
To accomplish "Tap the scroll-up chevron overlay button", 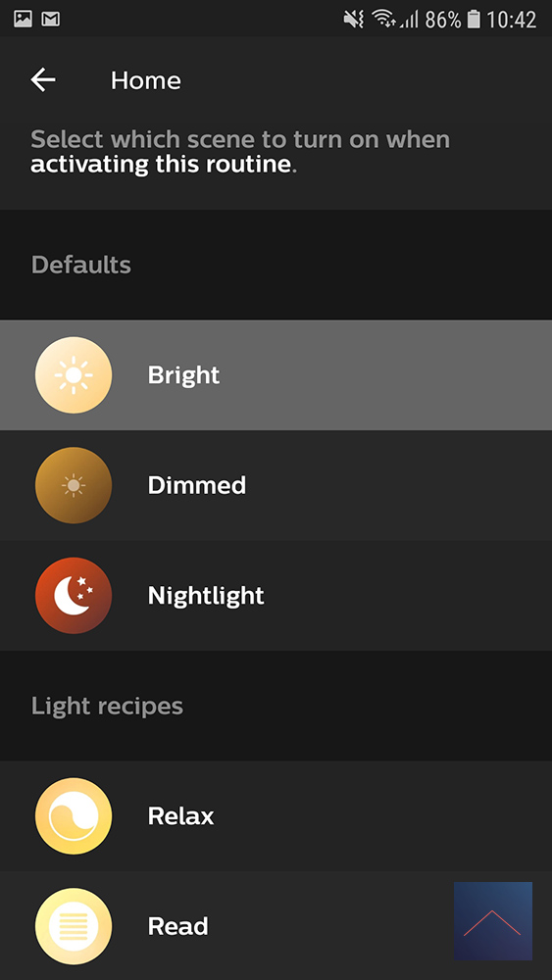I will (x=492, y=920).
